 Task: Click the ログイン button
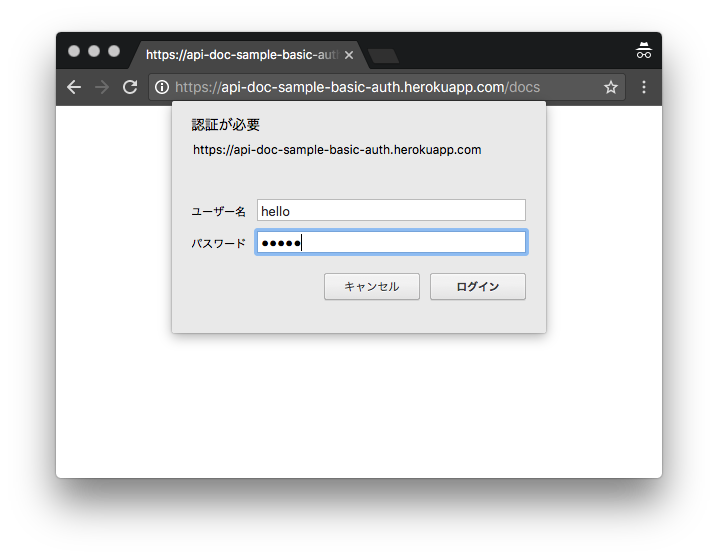pyautogui.click(x=478, y=287)
